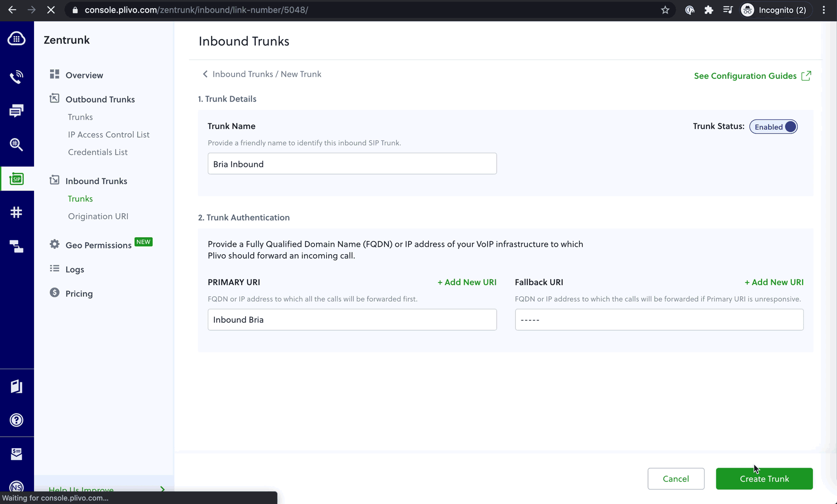
Task: Open the Help question mark icon
Action: tap(16, 419)
